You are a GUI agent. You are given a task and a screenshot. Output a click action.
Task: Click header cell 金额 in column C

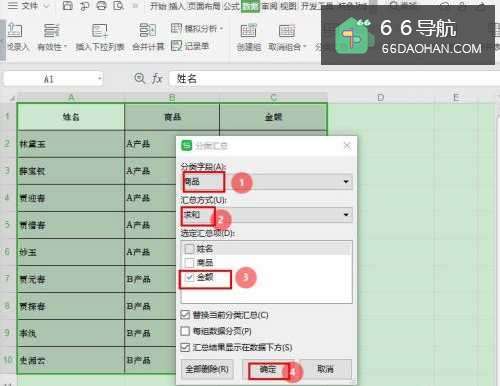[273, 117]
